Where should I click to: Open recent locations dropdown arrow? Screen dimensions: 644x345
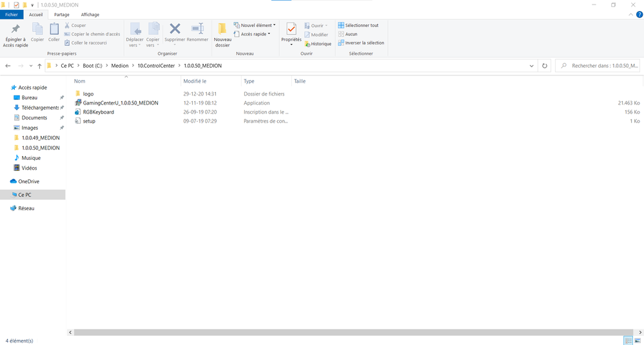click(31, 66)
